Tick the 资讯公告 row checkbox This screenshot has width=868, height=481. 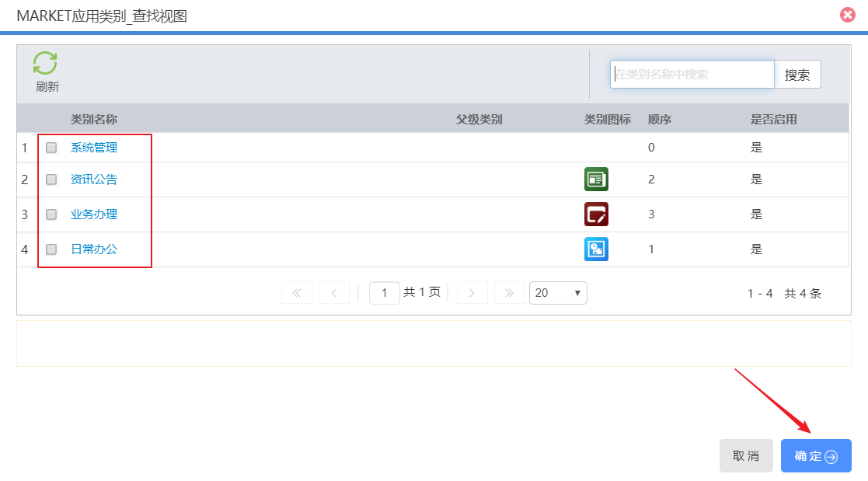click(x=51, y=180)
